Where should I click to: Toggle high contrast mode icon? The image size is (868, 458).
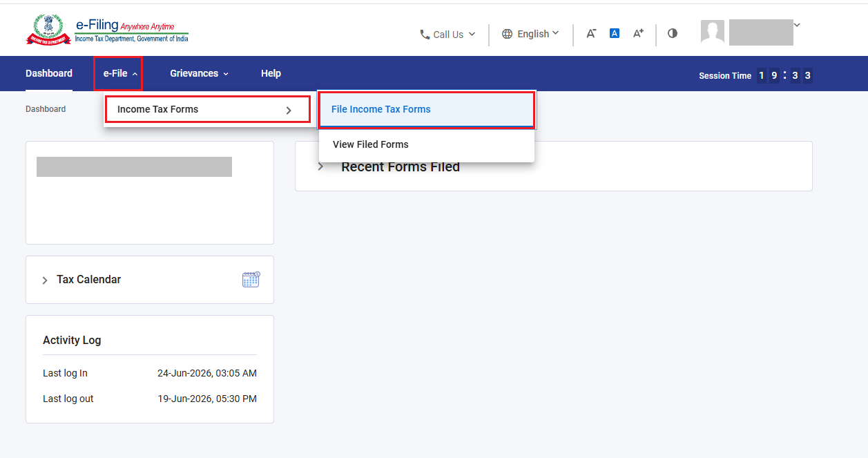pyautogui.click(x=673, y=33)
